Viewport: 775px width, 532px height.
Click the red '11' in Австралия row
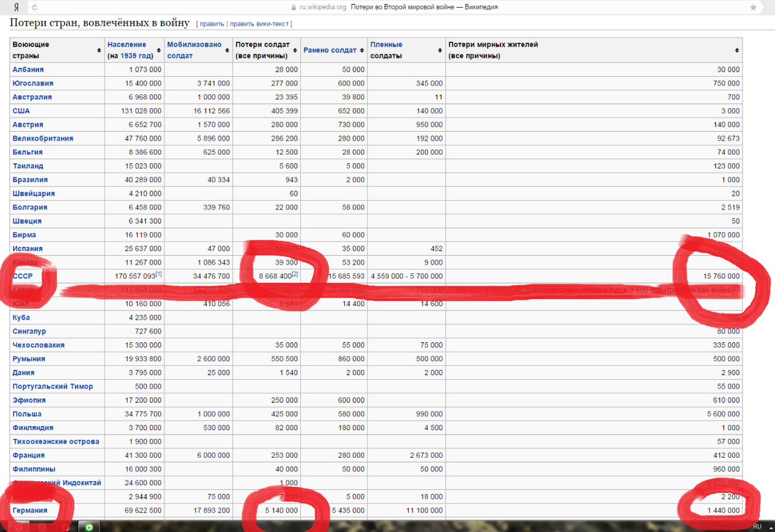[x=439, y=97]
